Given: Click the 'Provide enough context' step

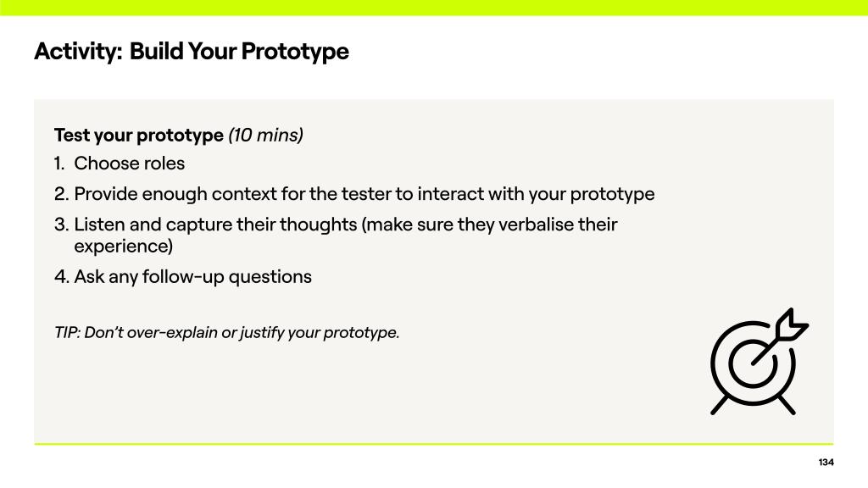Looking at the screenshot, I should click(364, 193).
